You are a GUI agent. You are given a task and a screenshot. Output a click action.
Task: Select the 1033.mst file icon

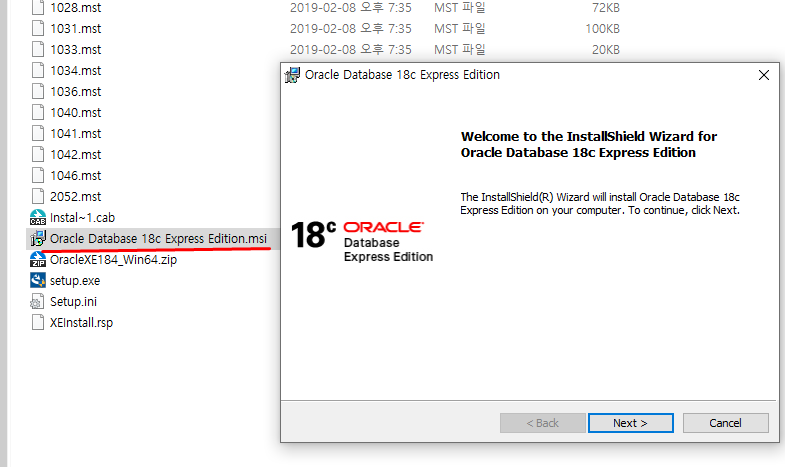pos(38,50)
